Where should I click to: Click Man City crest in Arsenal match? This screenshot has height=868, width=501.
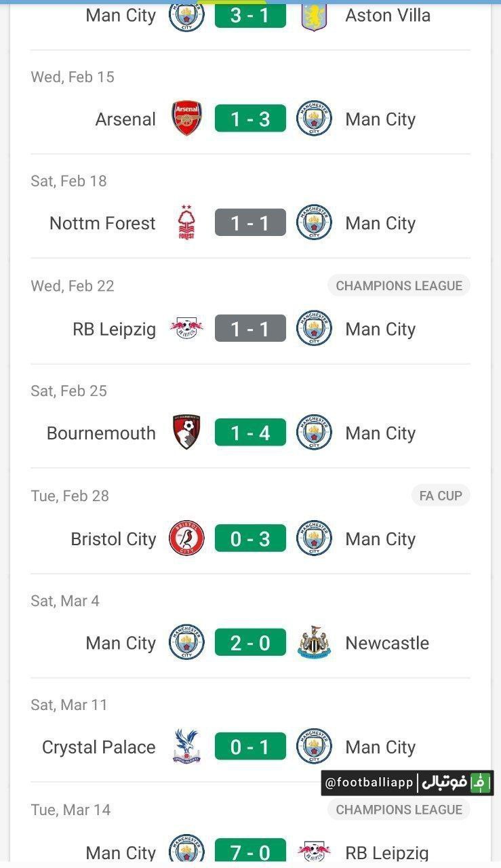point(314,119)
